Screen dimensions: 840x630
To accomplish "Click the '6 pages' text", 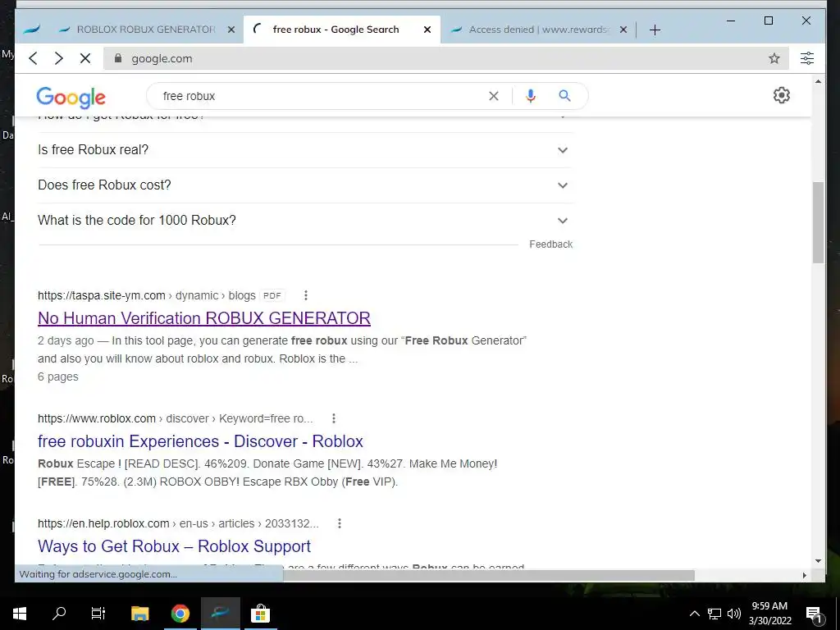I will coord(58,377).
